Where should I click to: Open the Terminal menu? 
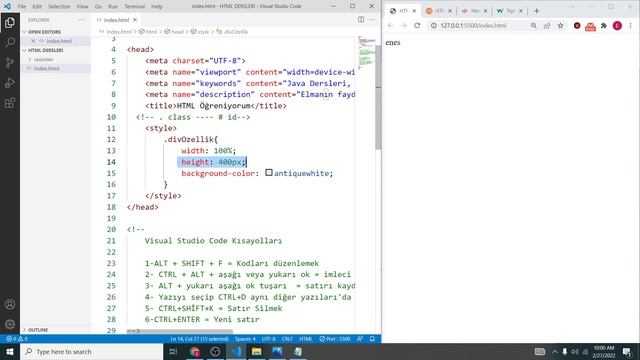point(134,7)
